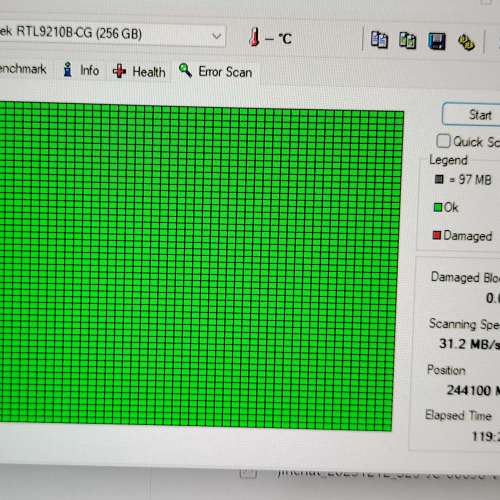Viewport: 500px width, 500px height.
Task: Open the Info tab
Action: [x=81, y=70]
